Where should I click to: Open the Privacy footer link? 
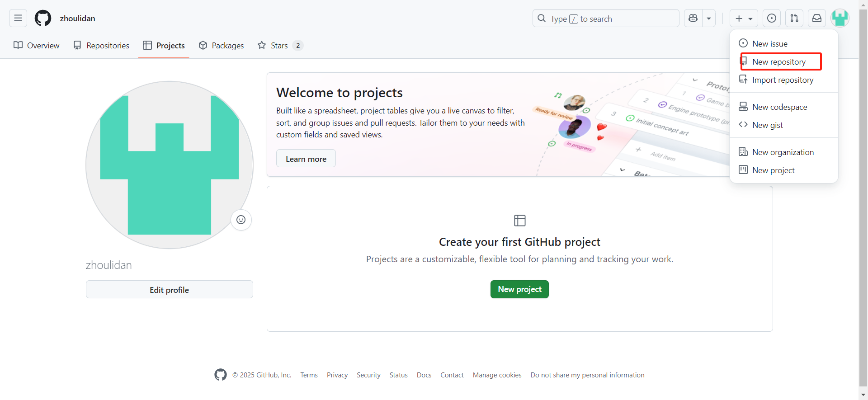(x=337, y=375)
